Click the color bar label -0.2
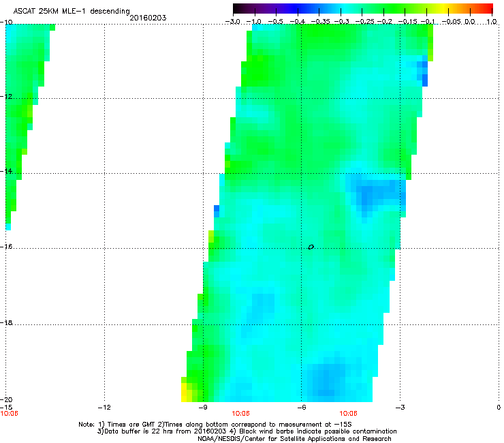 tap(384, 22)
